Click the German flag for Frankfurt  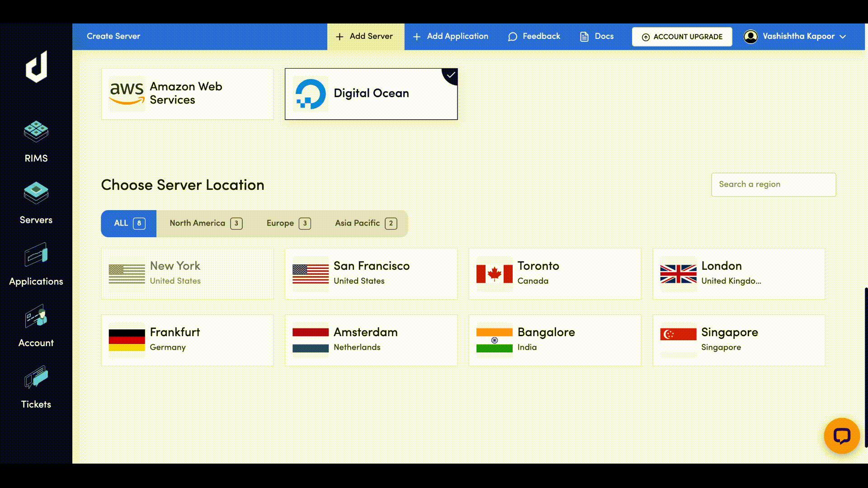tap(127, 340)
